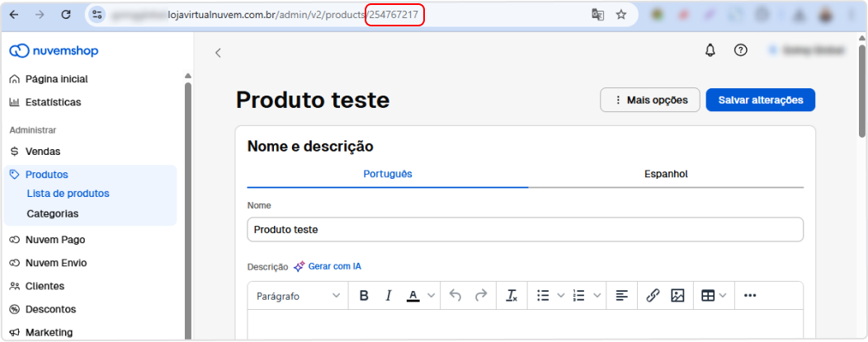Image resolution: width=868 pixels, height=342 pixels.
Task: Open Página inicial in sidebar
Action: point(49,79)
